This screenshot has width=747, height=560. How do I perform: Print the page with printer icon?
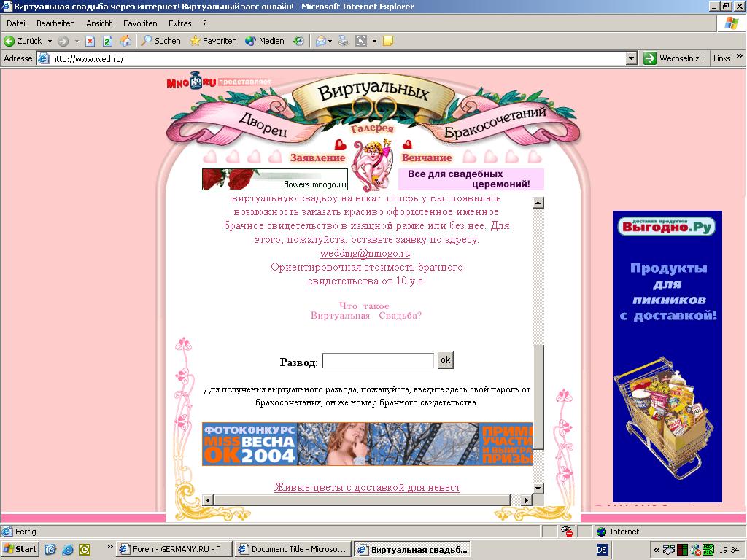pyautogui.click(x=344, y=41)
